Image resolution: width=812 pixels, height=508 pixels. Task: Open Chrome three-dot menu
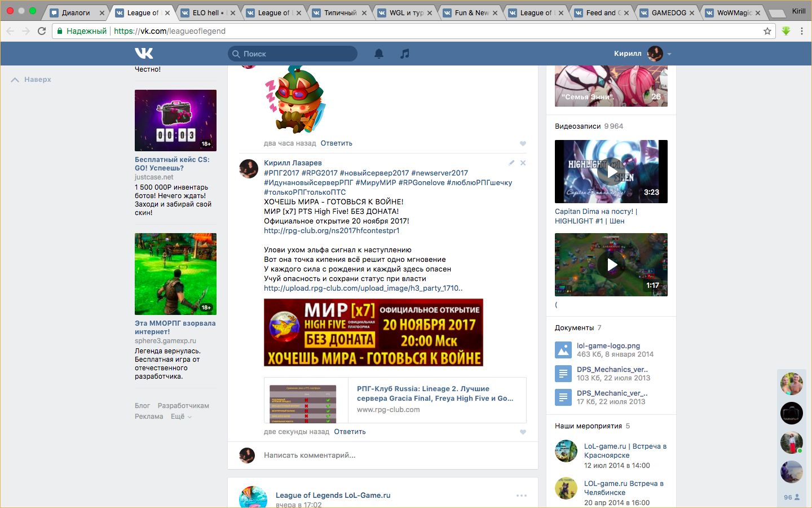pyautogui.click(x=802, y=31)
